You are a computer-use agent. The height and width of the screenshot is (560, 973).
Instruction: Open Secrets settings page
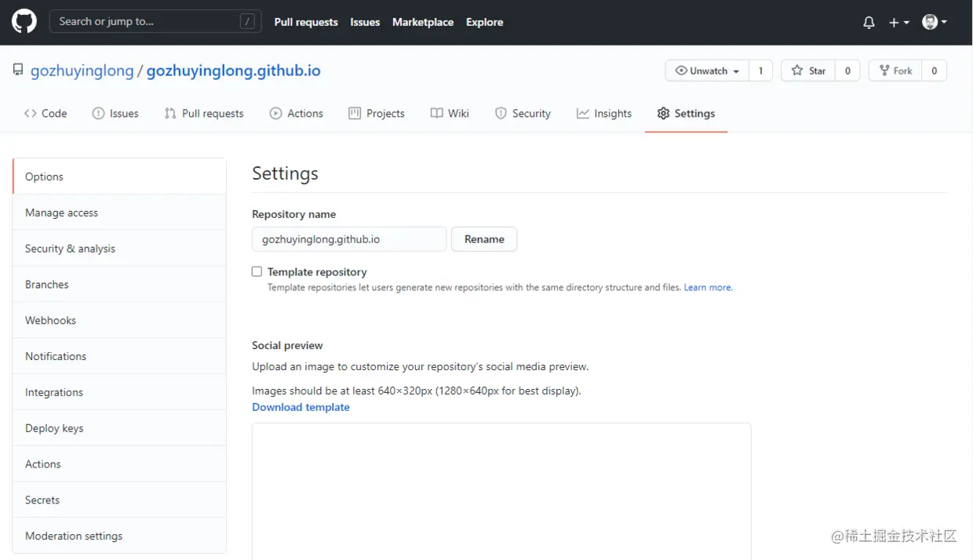[x=119, y=500]
